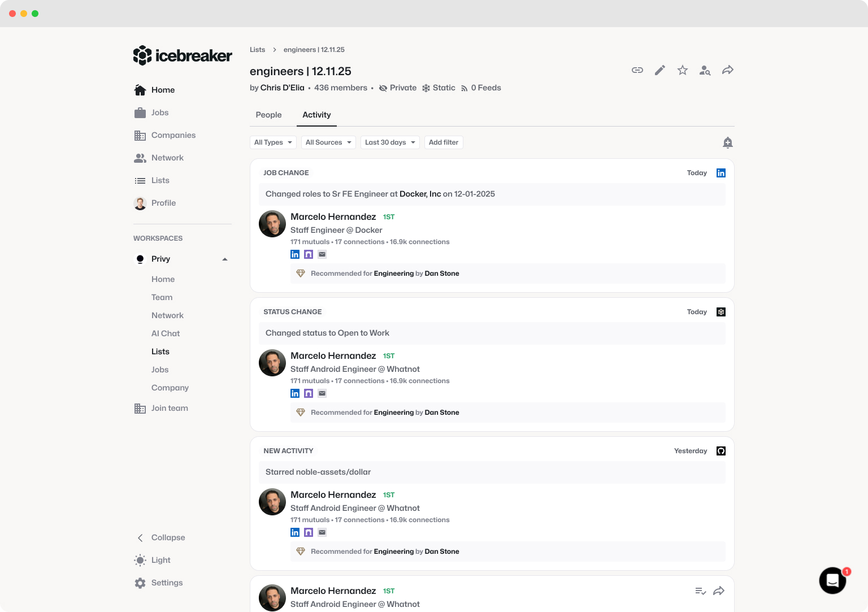Viewport: 868px width, 612px height.
Task: Click the bell icon to add activity alert
Action: click(728, 142)
